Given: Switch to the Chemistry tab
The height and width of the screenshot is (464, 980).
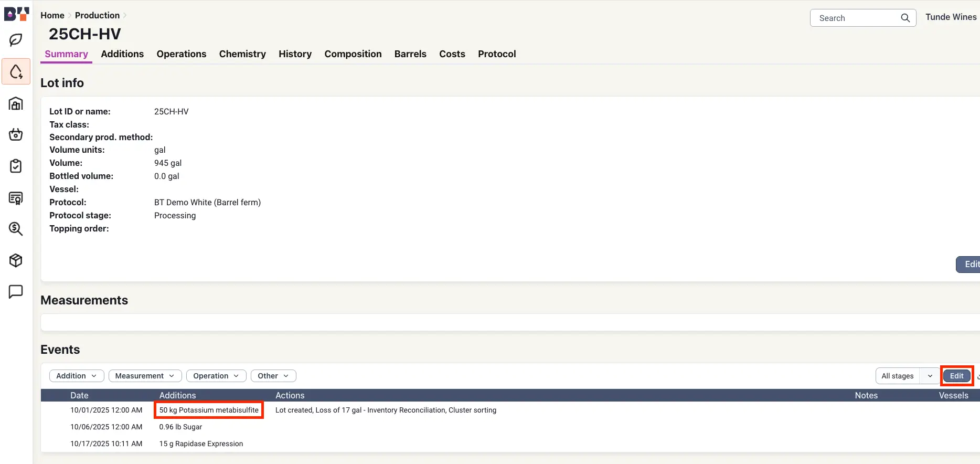Looking at the screenshot, I should 242,54.
